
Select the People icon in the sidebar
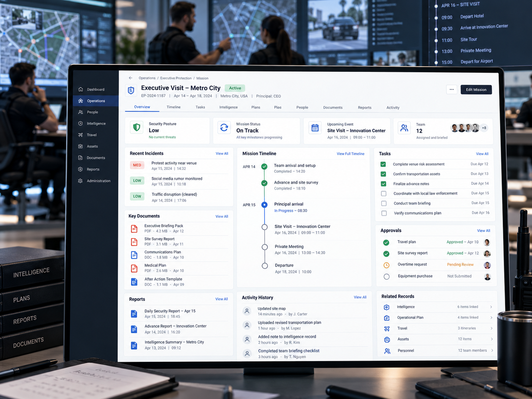click(x=81, y=112)
